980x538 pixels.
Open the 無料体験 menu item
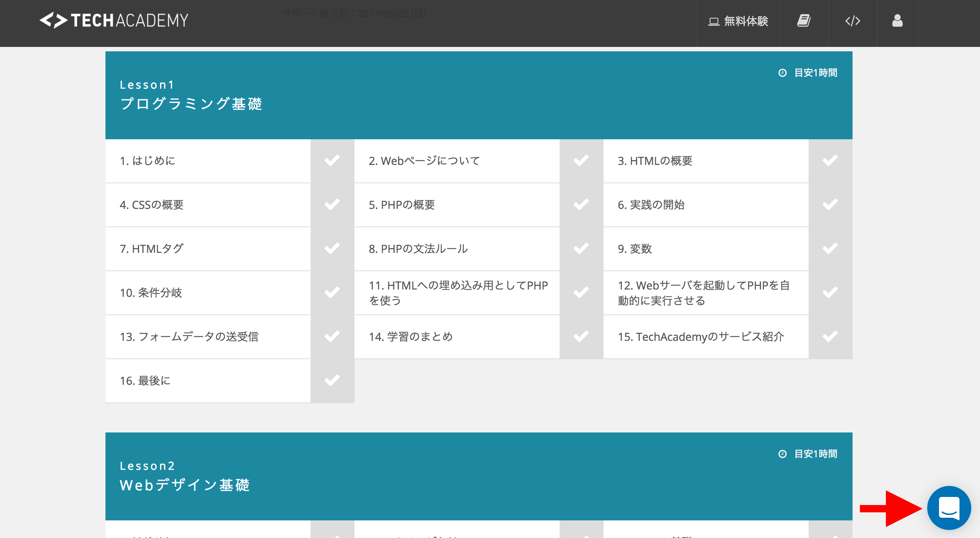click(x=746, y=21)
